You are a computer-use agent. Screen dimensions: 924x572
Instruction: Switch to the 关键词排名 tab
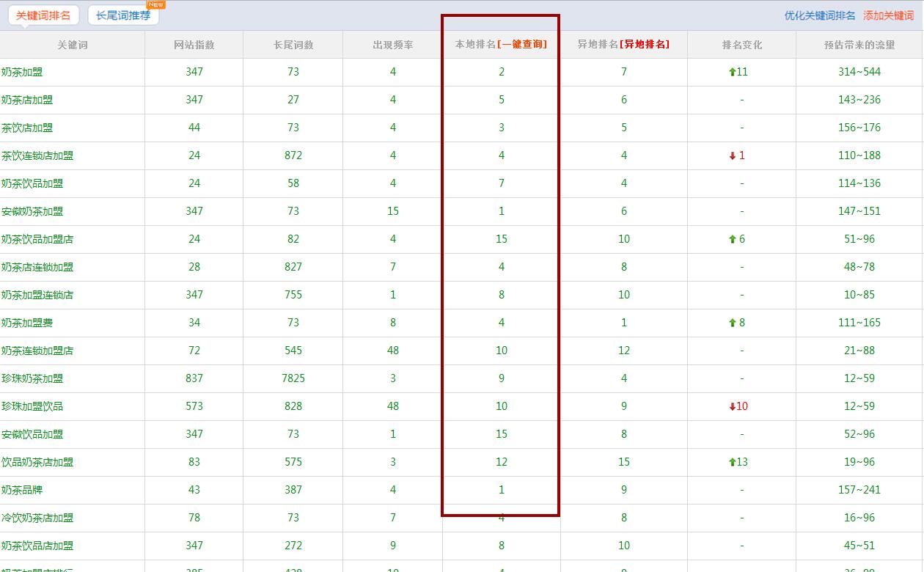coord(43,15)
